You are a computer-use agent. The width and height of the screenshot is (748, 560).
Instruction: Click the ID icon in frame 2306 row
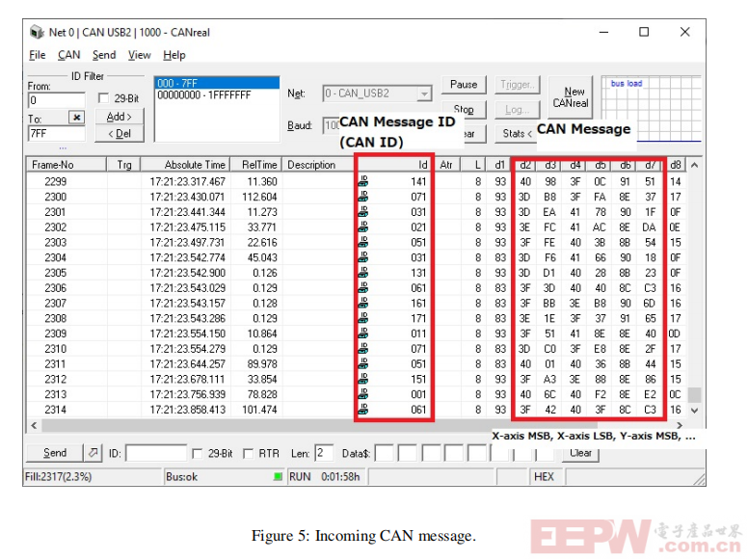[363, 287]
